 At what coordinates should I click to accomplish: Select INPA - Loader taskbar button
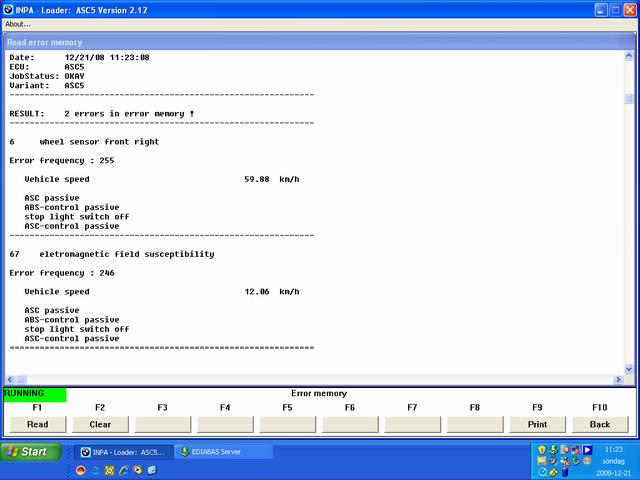[x=123, y=452]
